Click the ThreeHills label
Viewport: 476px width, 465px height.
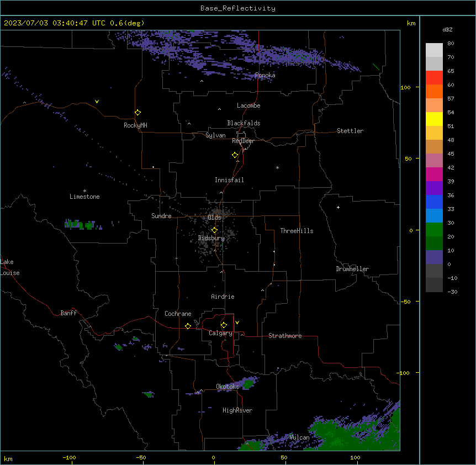coord(297,231)
